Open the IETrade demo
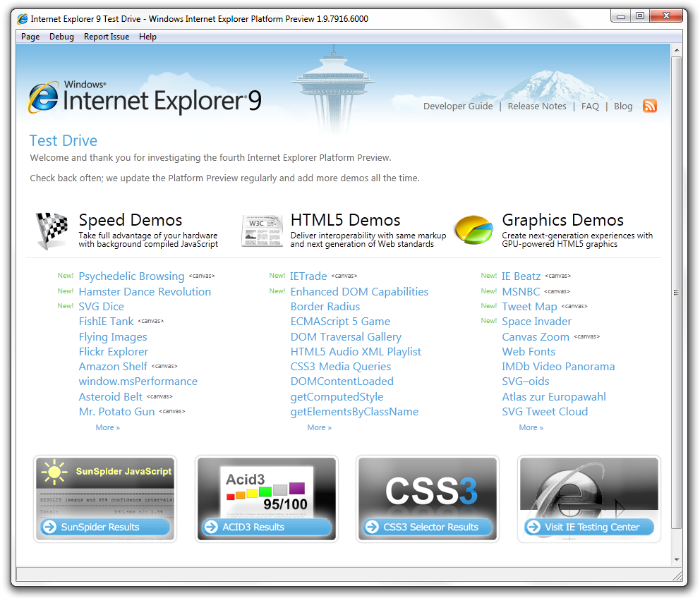Screen dimensions: 700x598 (x=308, y=276)
